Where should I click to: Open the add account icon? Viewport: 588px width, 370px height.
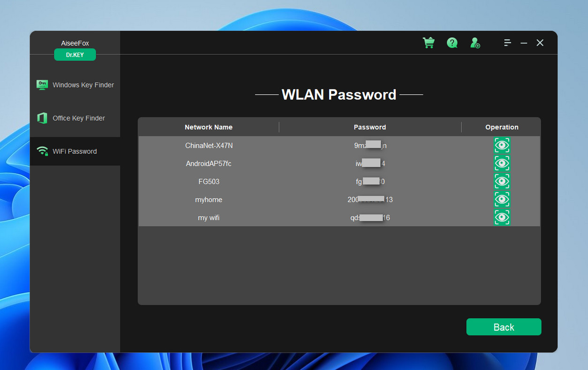point(475,43)
